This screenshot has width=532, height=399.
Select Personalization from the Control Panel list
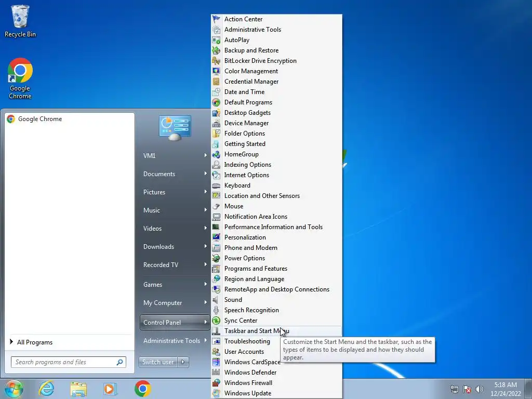point(276,237)
